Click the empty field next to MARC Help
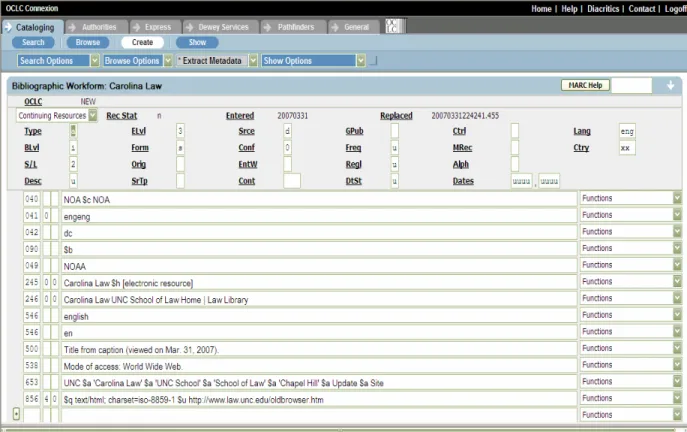 pos(631,85)
